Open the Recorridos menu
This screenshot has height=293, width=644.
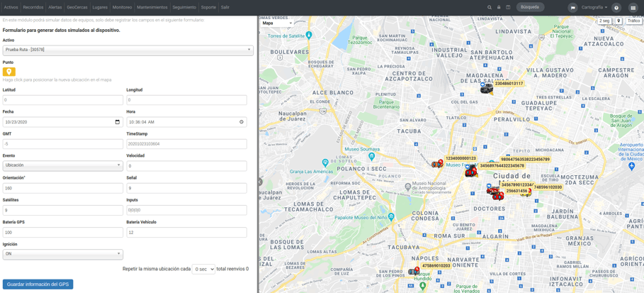pyautogui.click(x=33, y=7)
